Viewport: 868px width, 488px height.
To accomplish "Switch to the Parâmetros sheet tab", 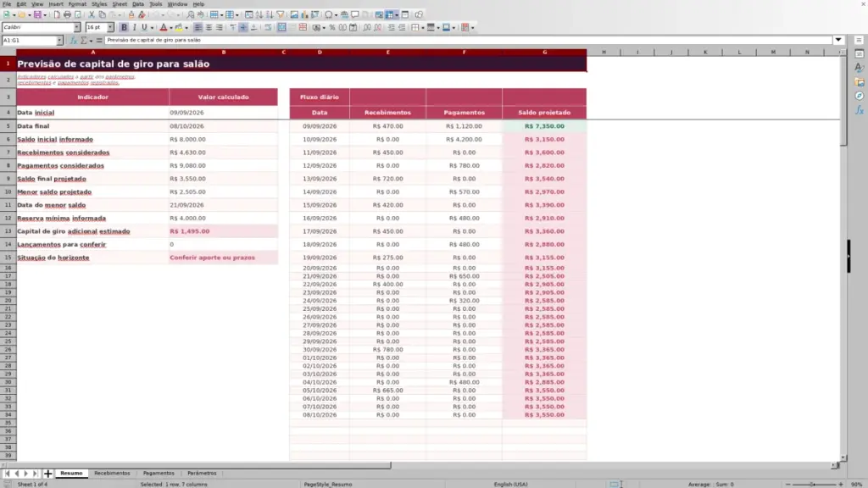I will [202, 474].
